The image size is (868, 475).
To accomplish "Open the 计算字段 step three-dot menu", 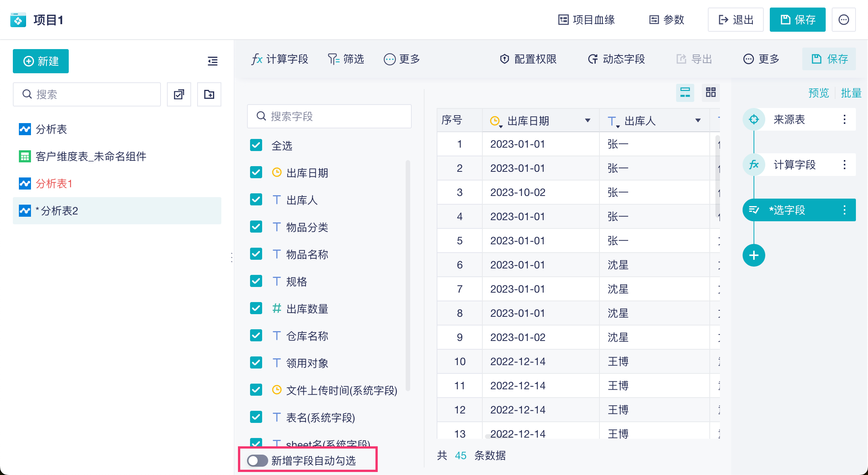I will point(844,165).
